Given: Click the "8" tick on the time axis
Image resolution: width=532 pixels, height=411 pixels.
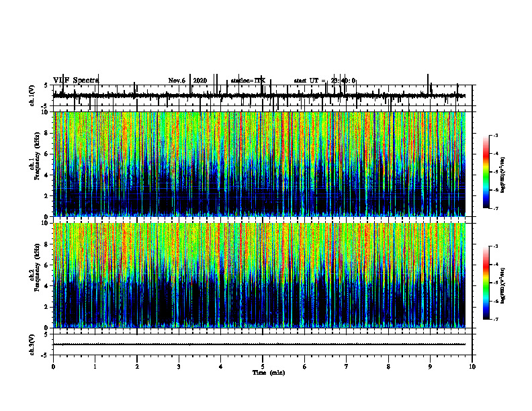Looking at the screenshot, I should pos(388,367).
